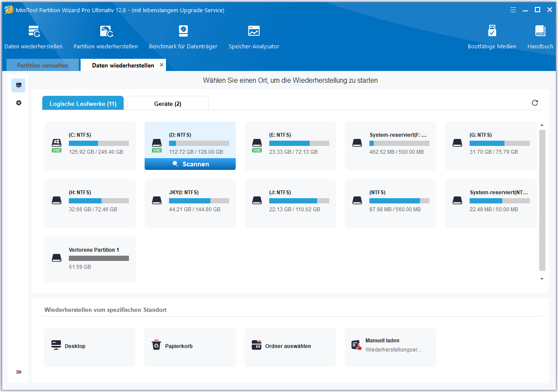Open the Daten wiederherstellen toolbar icon
Viewport: 558px width, 392px height.
click(34, 31)
